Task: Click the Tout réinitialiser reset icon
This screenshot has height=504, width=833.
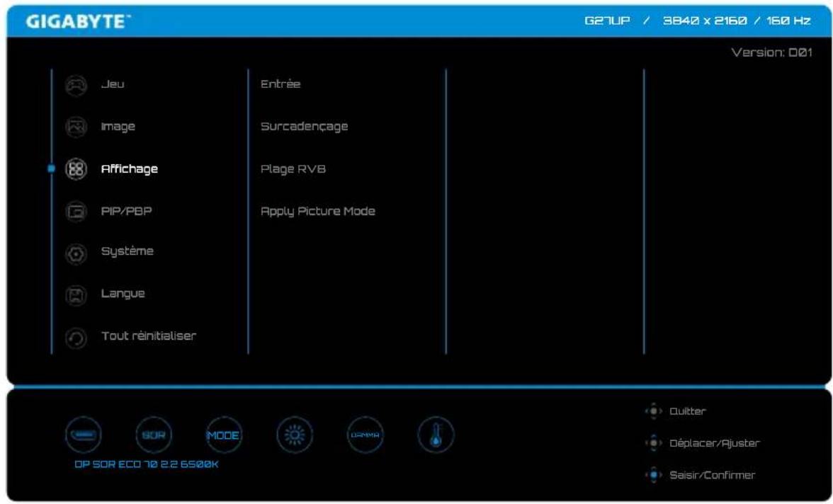Action: [76, 338]
